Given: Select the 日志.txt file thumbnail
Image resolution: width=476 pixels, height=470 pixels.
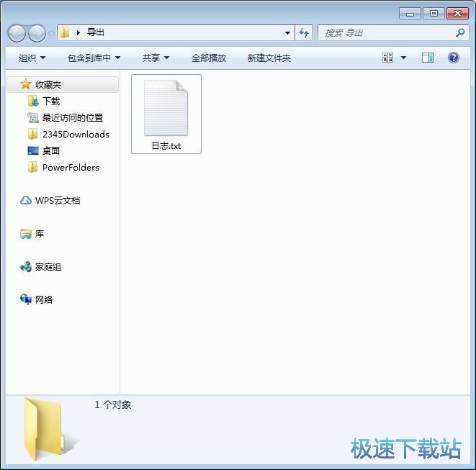Looking at the screenshot, I should click(166, 108).
